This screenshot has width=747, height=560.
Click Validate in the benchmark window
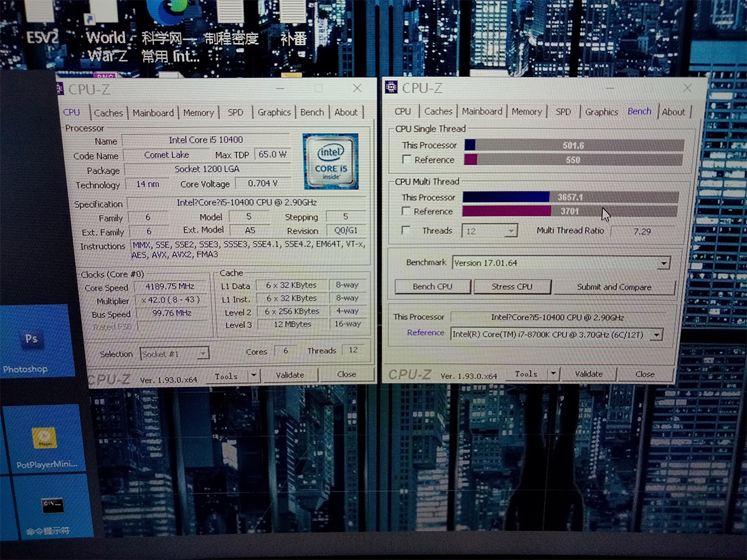589,374
